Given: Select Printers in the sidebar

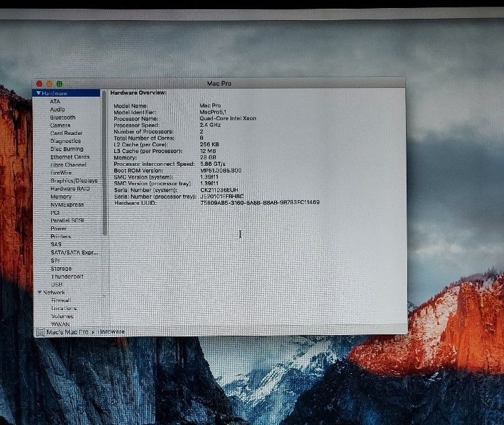Looking at the screenshot, I should tap(60, 236).
